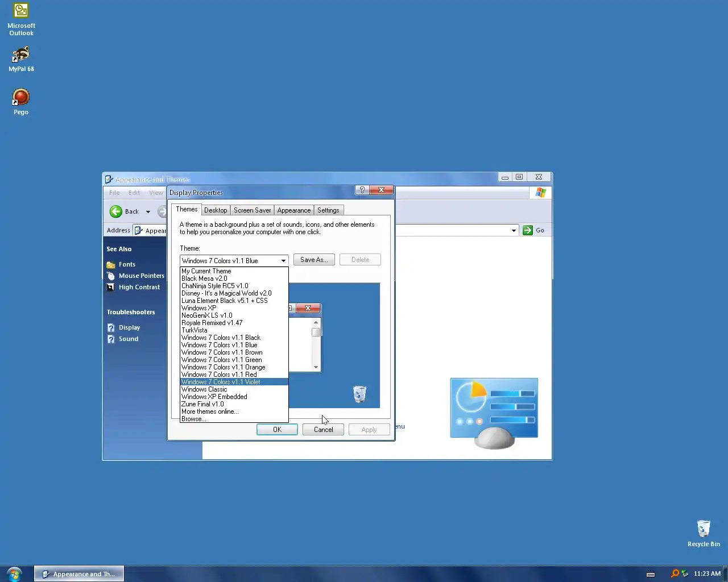Click the Save As... button
The height and width of the screenshot is (582, 728).
[x=314, y=260]
